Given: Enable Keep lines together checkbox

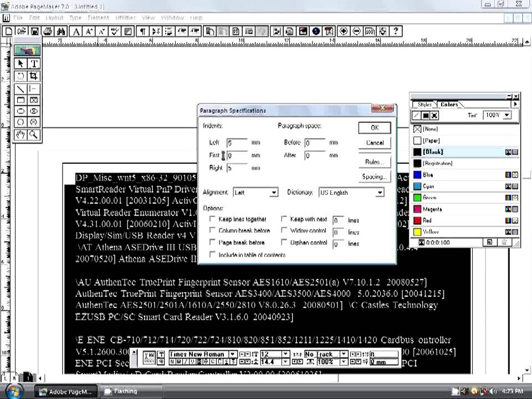Looking at the screenshot, I should point(212,219).
